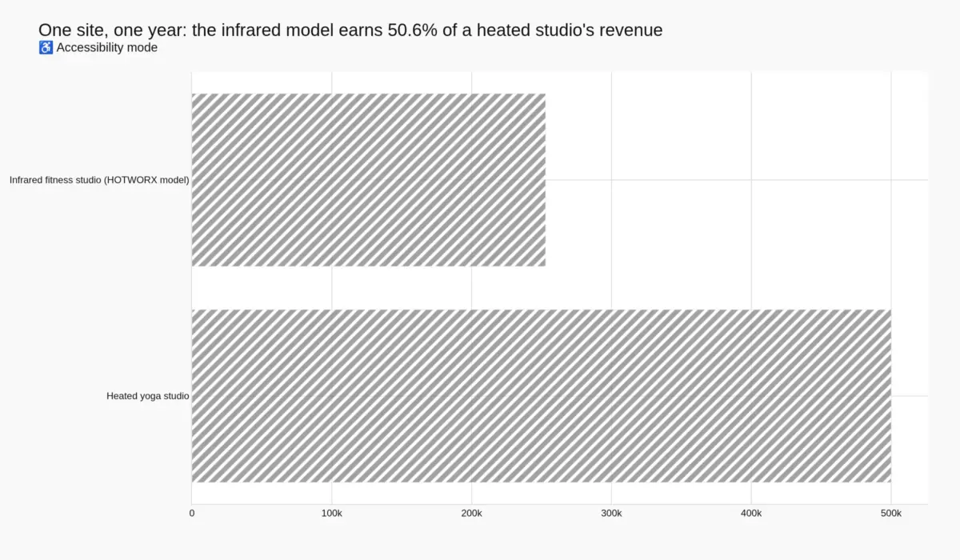Image resolution: width=960 pixels, height=560 pixels.
Task: Click the 'Infrared fitness studio (HOTWORX model)' axis label
Action: 99,180
